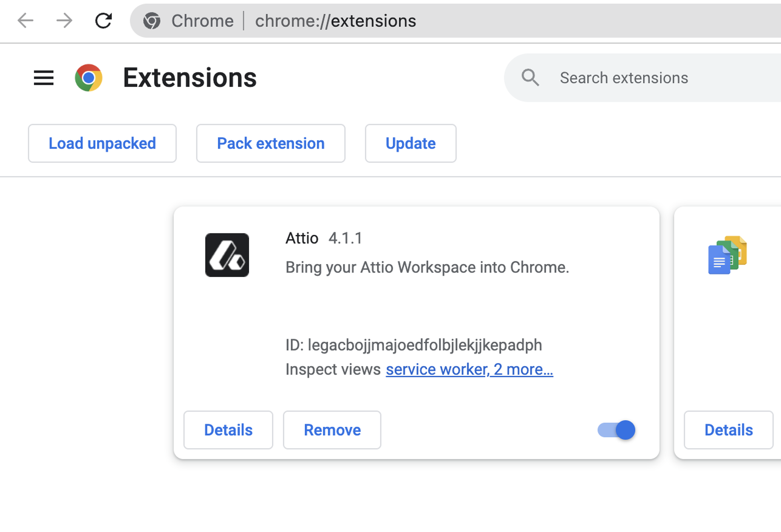Click the Chrome logo beside Extensions
This screenshot has width=781, height=532.
click(89, 78)
